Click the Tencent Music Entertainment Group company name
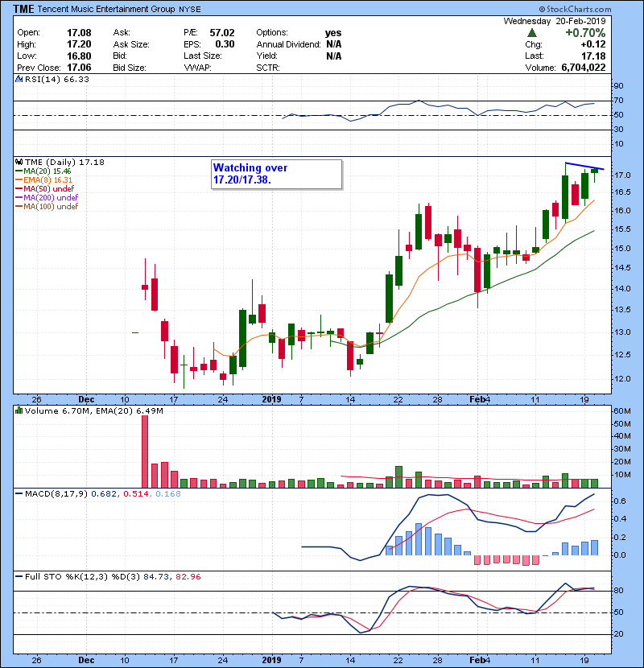This screenshot has width=644, height=668. pyautogui.click(x=106, y=9)
